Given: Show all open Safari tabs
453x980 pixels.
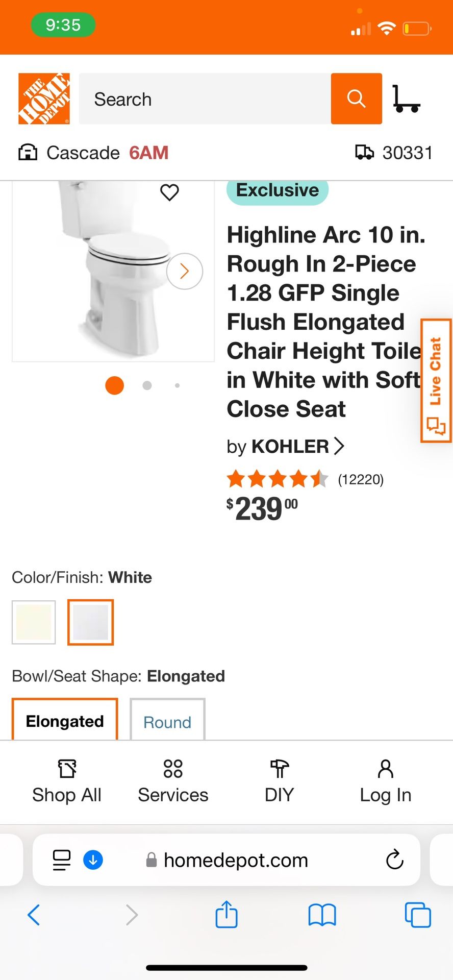Looking at the screenshot, I should (x=417, y=914).
